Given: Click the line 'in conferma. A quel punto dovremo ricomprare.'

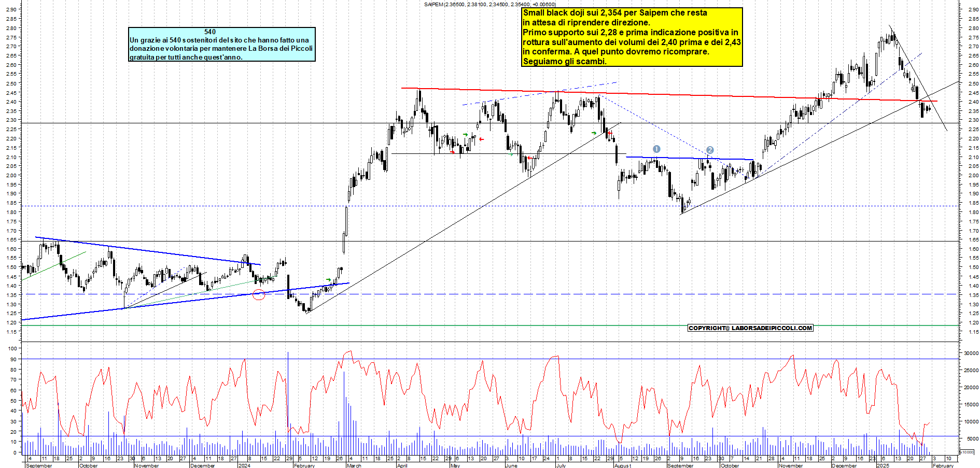Looking at the screenshot, I should pos(616,52).
